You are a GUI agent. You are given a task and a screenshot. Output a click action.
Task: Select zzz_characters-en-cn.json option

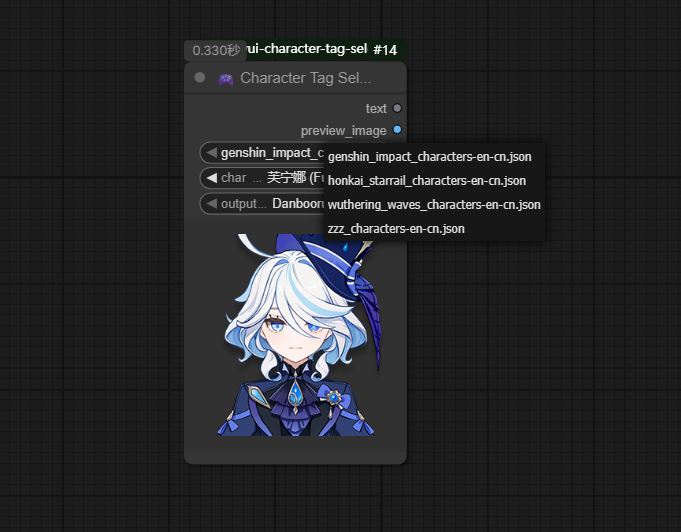pos(434,228)
